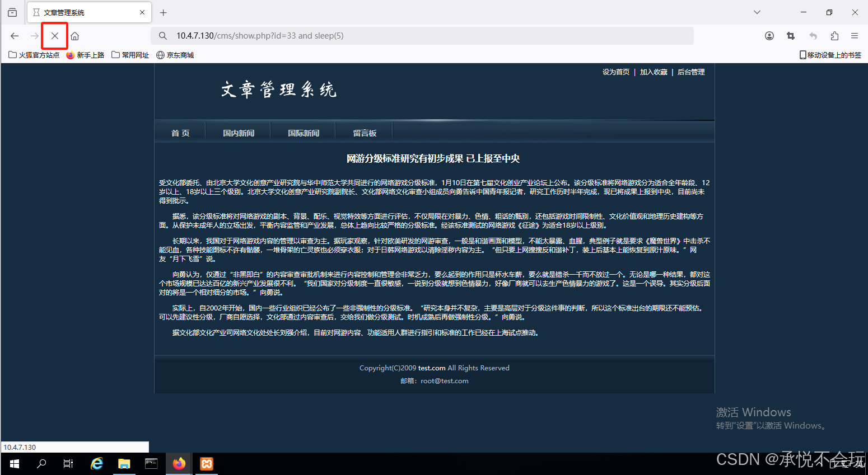868x475 pixels.
Task: Open the browser home page
Action: point(74,36)
